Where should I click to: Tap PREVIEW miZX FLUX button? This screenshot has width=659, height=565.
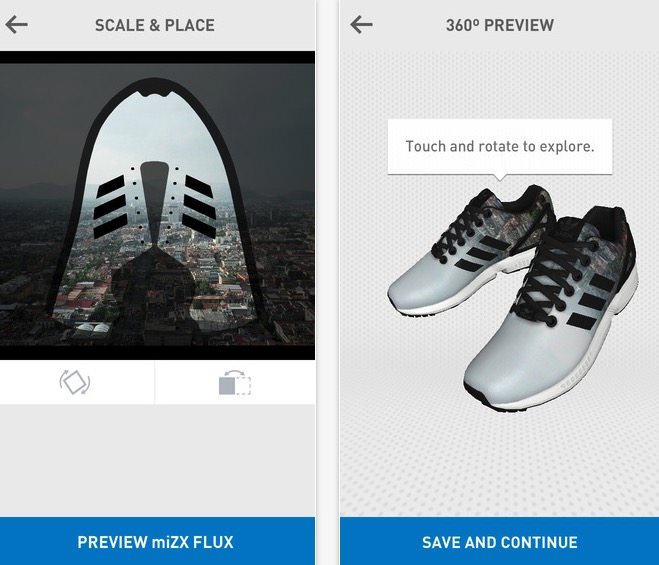(x=157, y=541)
